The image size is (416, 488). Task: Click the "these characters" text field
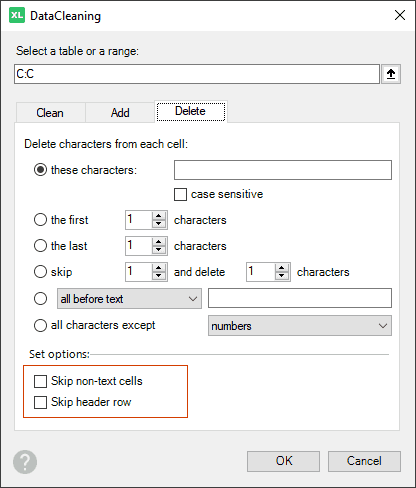point(283,170)
